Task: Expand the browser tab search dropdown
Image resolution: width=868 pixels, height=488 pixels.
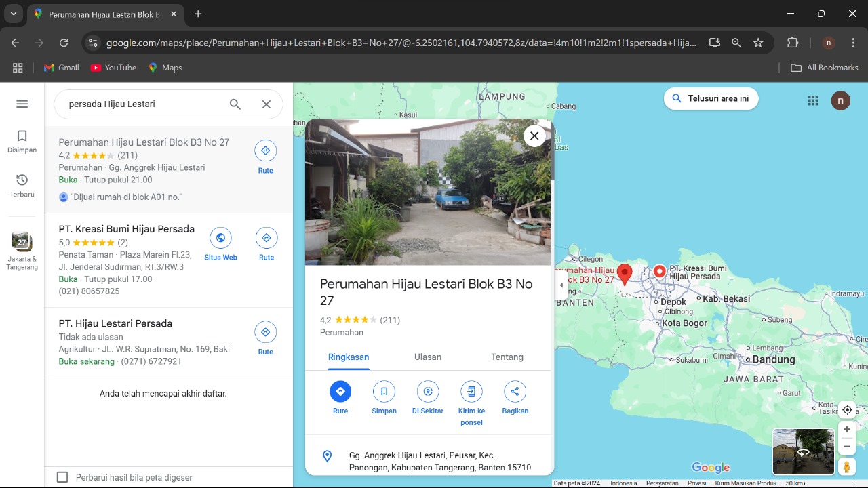Action: tap(14, 14)
